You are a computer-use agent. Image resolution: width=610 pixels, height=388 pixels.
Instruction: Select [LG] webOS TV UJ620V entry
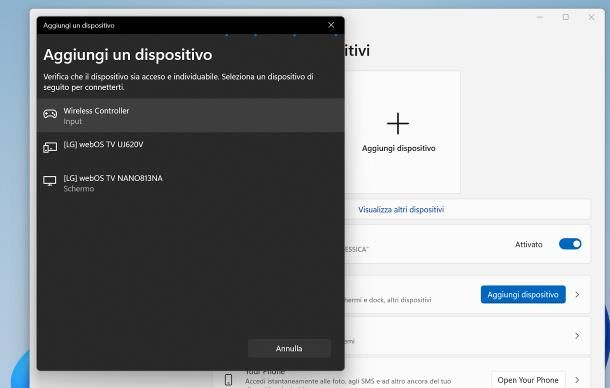191,149
